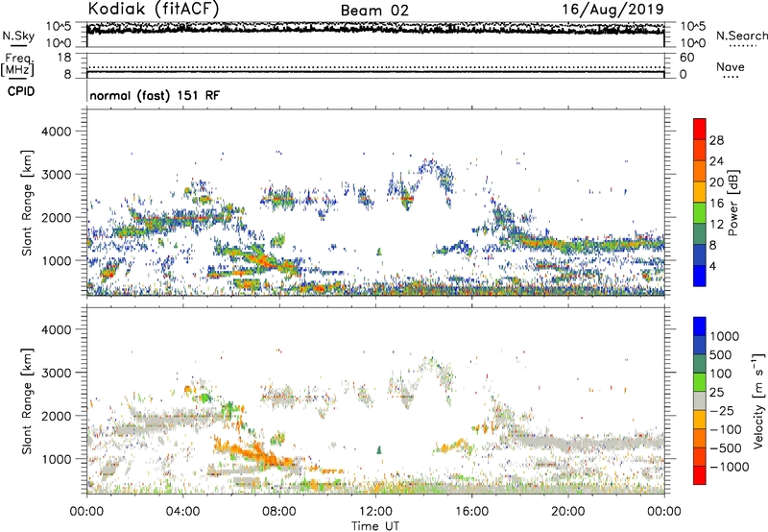Click the "Beam 02" header label
Viewport: 768px width, 532px height.
(374, 11)
